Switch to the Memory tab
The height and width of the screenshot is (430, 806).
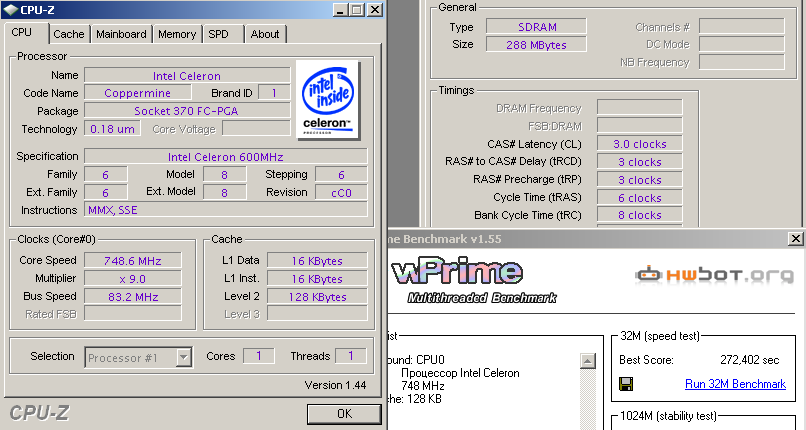pos(177,34)
